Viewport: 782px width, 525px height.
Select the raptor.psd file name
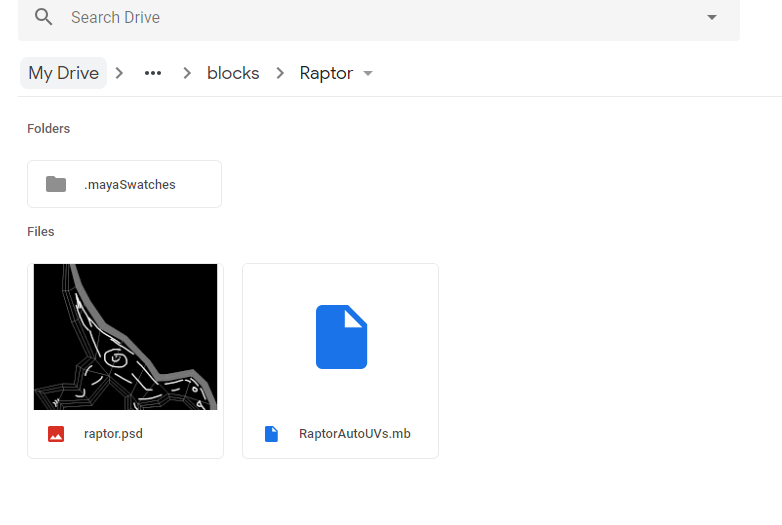click(x=113, y=434)
